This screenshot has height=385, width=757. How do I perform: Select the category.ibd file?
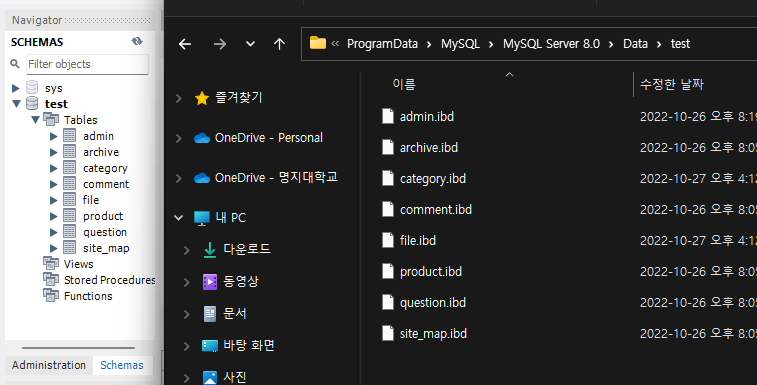point(433,179)
